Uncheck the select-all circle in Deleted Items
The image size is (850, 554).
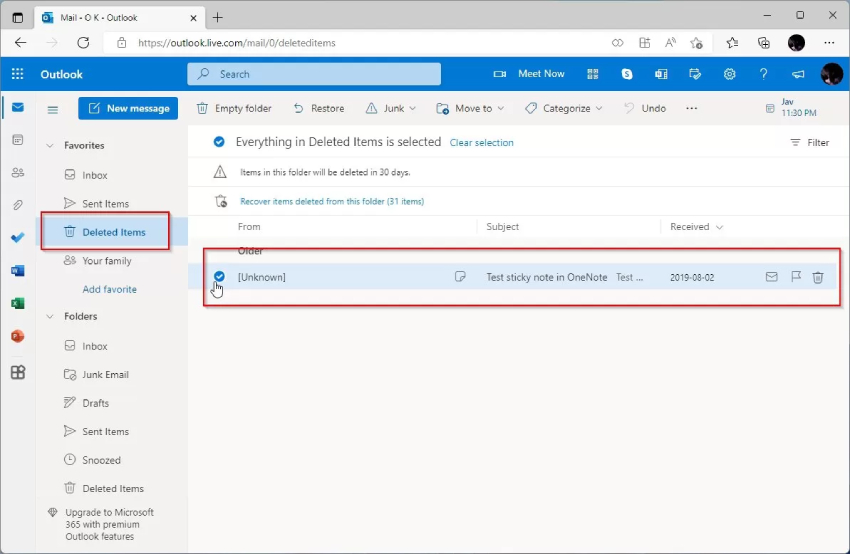[219, 142]
